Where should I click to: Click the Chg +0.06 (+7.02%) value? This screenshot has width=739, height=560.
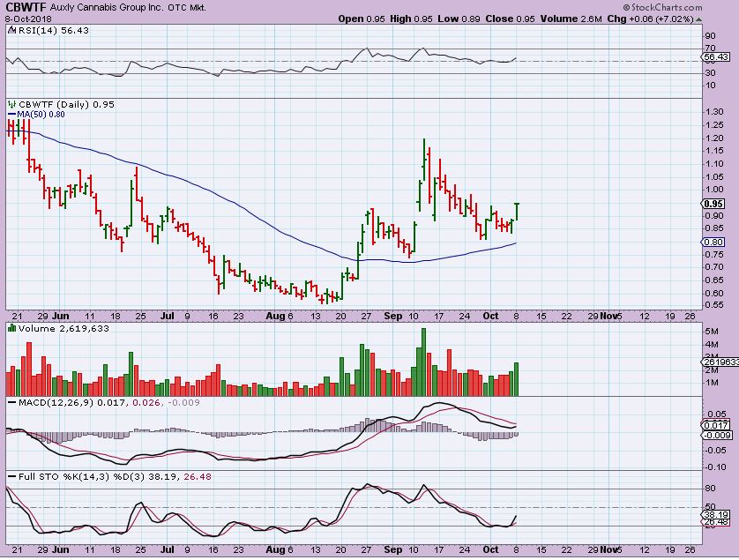(x=650, y=19)
